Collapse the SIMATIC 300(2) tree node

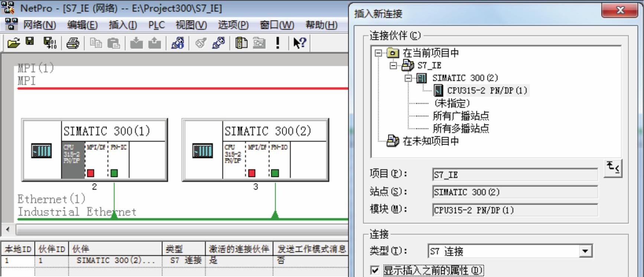[408, 78]
